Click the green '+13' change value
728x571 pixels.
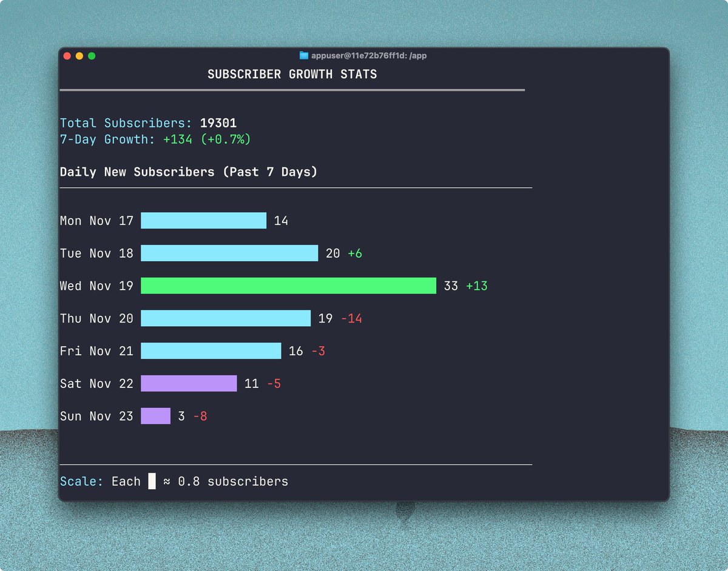click(477, 286)
